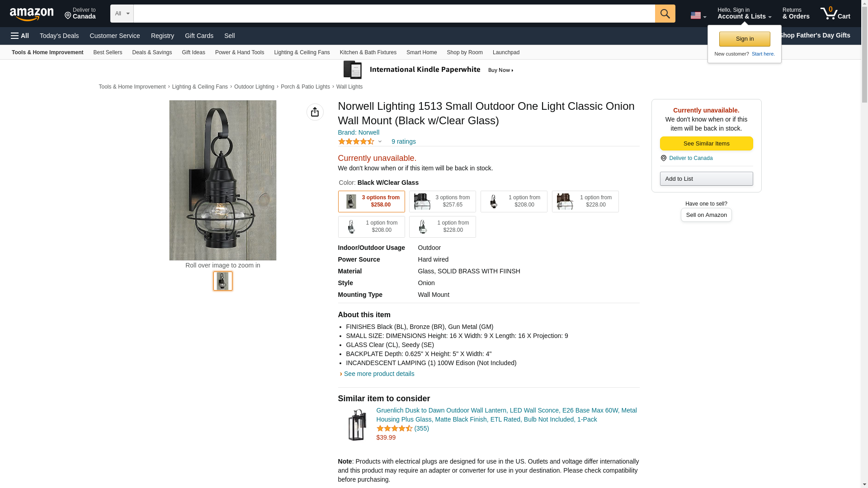Open the Brand: Norwell link
Image resolution: width=868 pixels, height=488 pixels.
click(359, 132)
